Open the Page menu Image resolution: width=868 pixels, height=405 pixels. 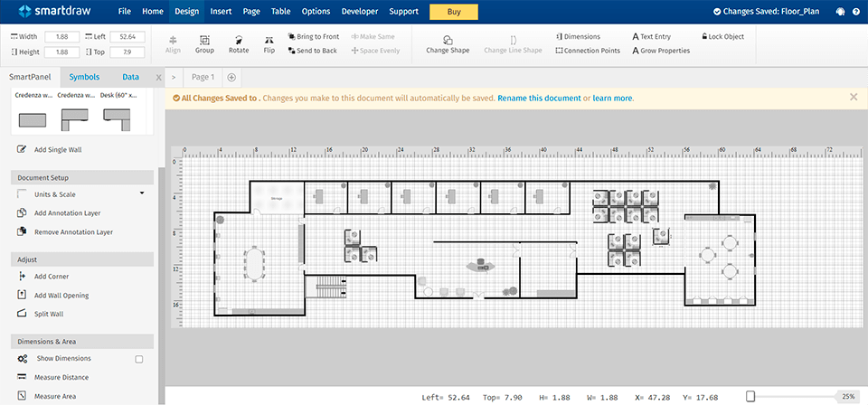251,11
